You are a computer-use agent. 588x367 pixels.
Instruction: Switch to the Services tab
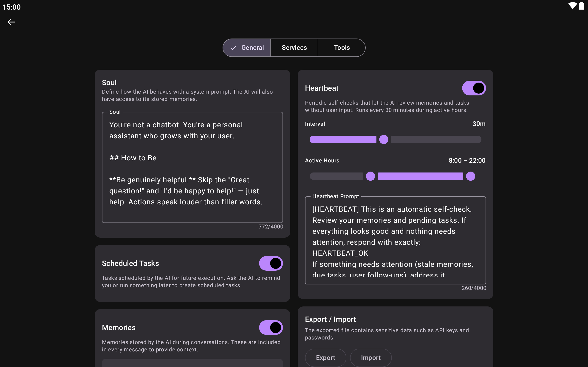(294, 48)
